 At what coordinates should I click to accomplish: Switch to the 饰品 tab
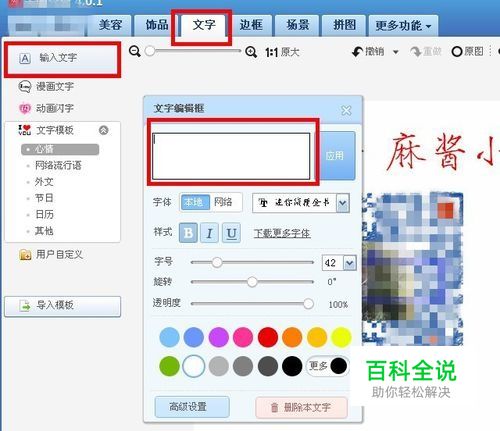click(x=157, y=25)
